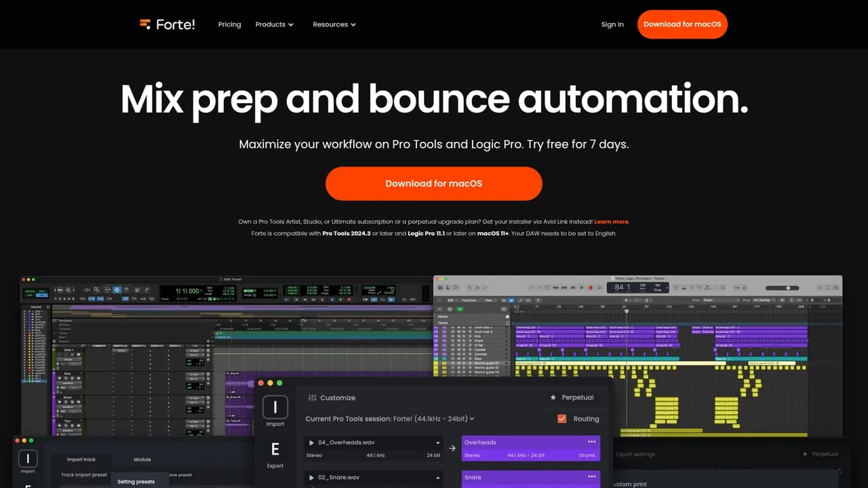Image resolution: width=868 pixels, height=488 pixels.
Task: Click header Download for macOS button
Action: [x=682, y=24]
